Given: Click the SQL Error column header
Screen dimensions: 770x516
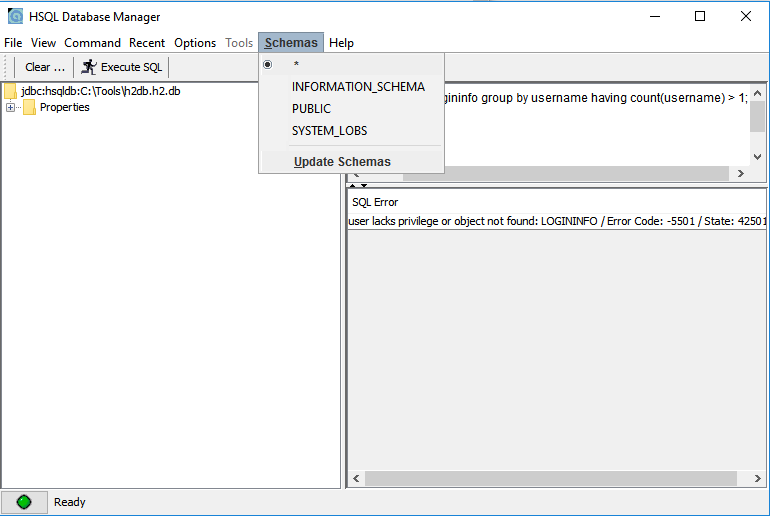Looking at the screenshot, I should point(375,202).
